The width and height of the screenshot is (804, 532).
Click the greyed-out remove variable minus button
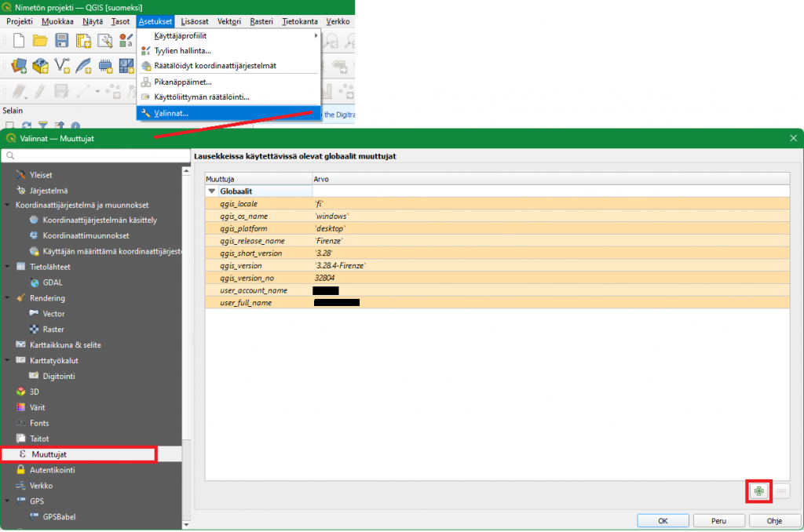point(781,491)
